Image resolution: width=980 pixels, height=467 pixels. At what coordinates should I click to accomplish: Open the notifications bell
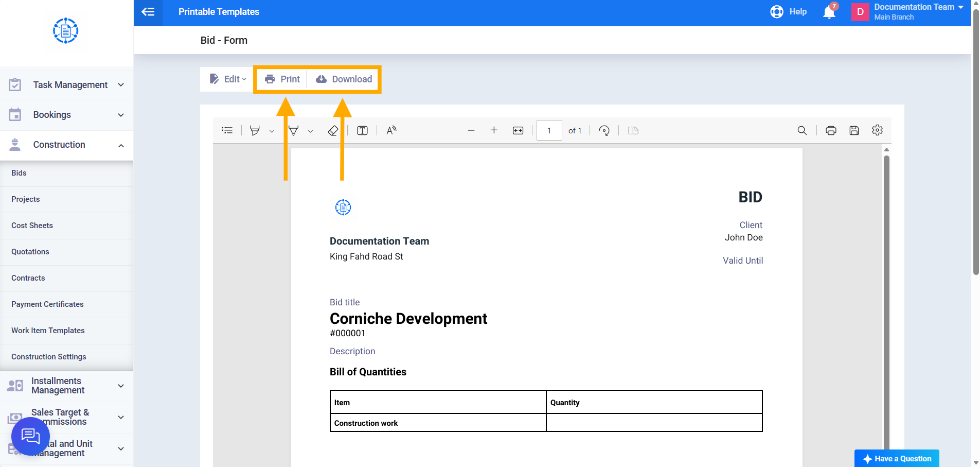(829, 12)
